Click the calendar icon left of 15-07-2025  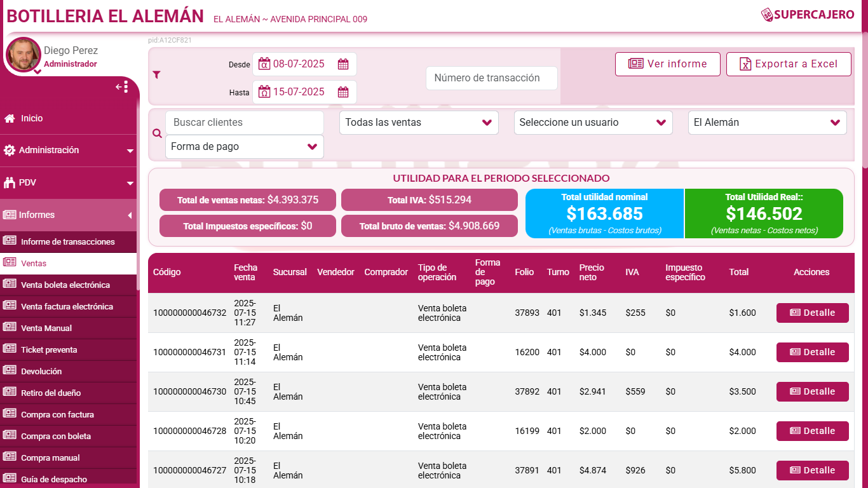point(264,92)
